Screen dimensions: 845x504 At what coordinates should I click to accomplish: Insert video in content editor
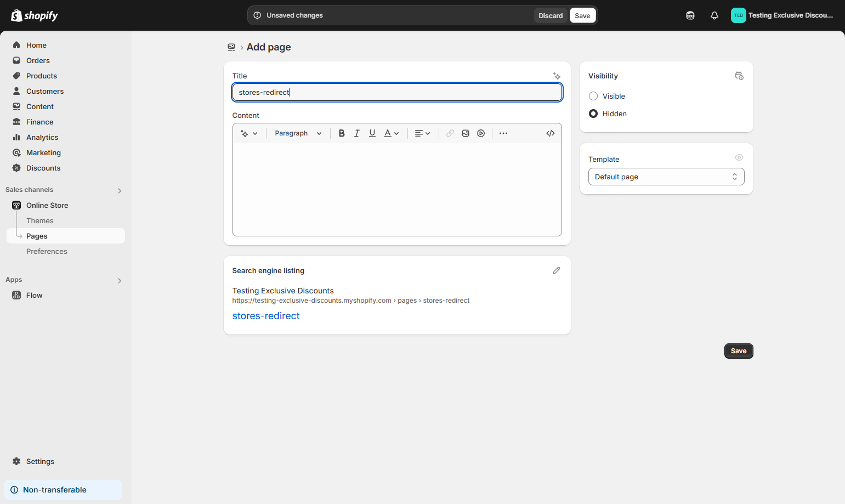[481, 133]
